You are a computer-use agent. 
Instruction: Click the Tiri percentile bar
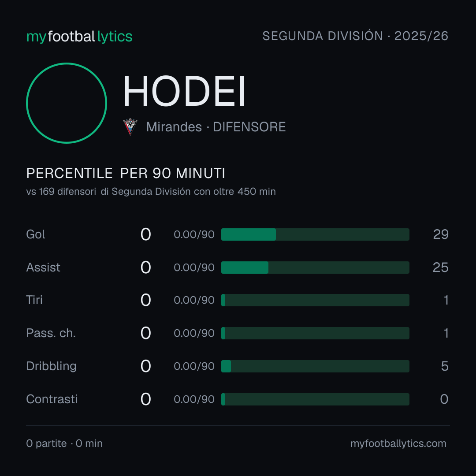[x=315, y=300]
